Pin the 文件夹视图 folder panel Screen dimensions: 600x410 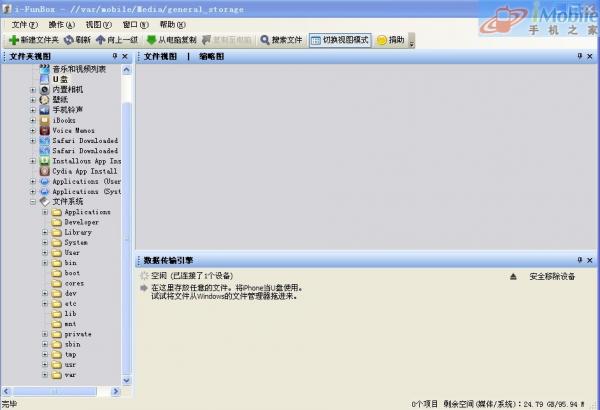tap(115, 56)
